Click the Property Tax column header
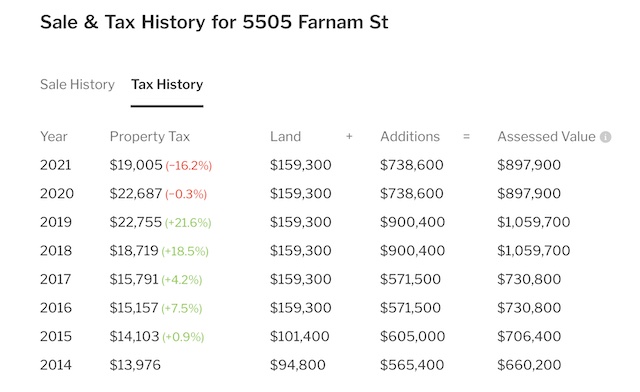 pyautogui.click(x=150, y=136)
